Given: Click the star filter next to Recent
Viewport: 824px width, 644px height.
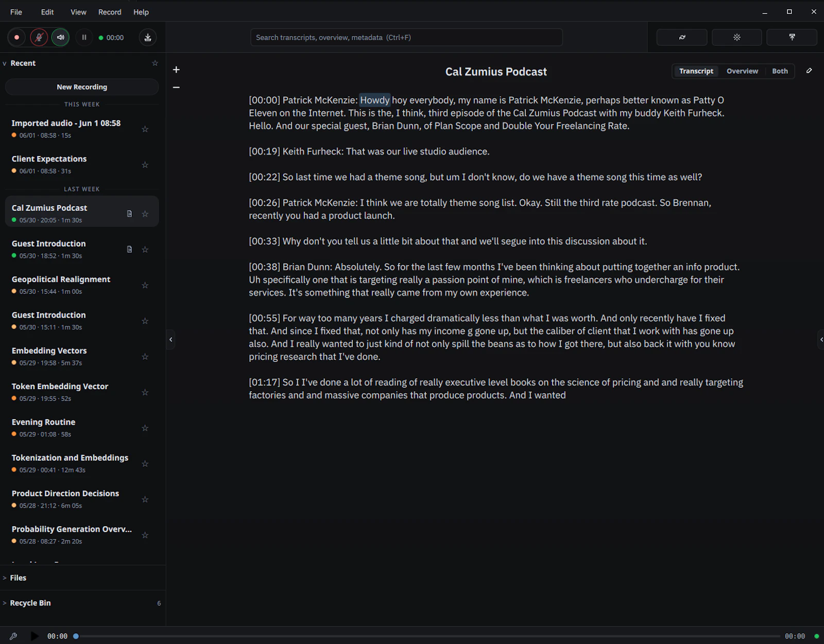Looking at the screenshot, I should (155, 63).
